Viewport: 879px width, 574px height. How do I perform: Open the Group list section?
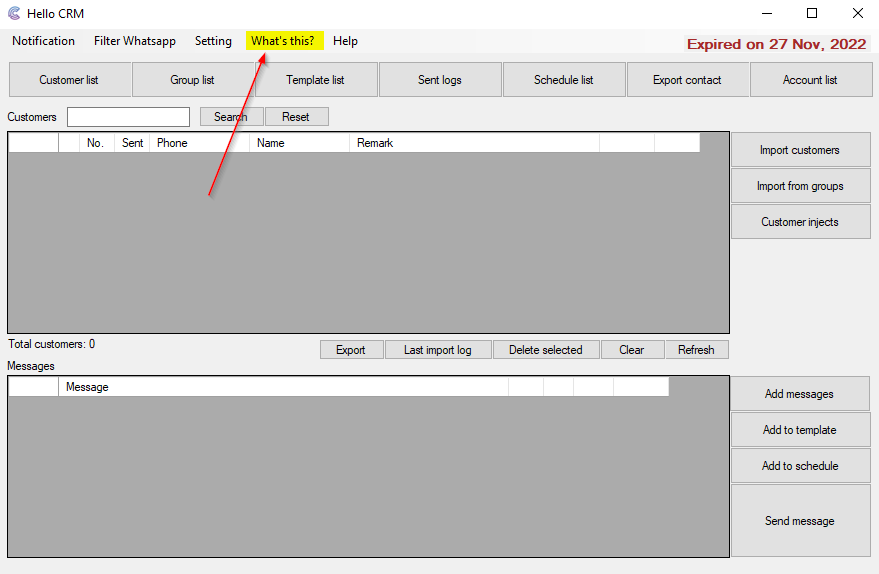[x=192, y=80]
